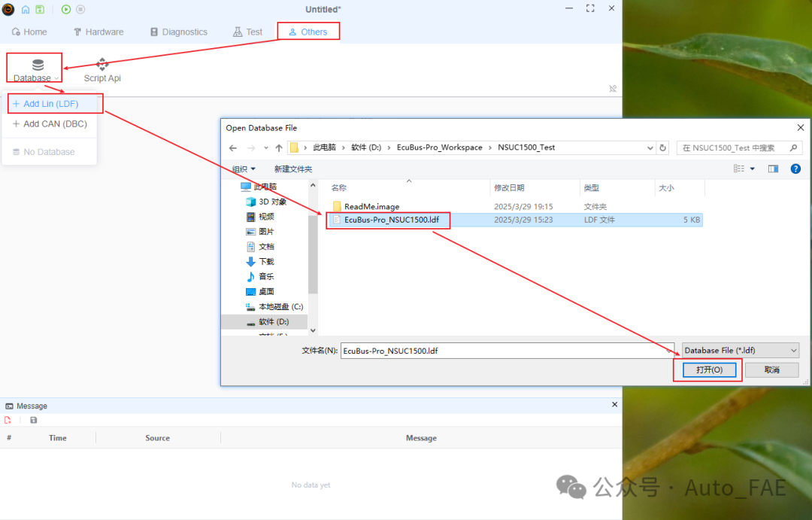
Task: Open the Database File (*.ldf) filter dropdown
Action: point(740,351)
